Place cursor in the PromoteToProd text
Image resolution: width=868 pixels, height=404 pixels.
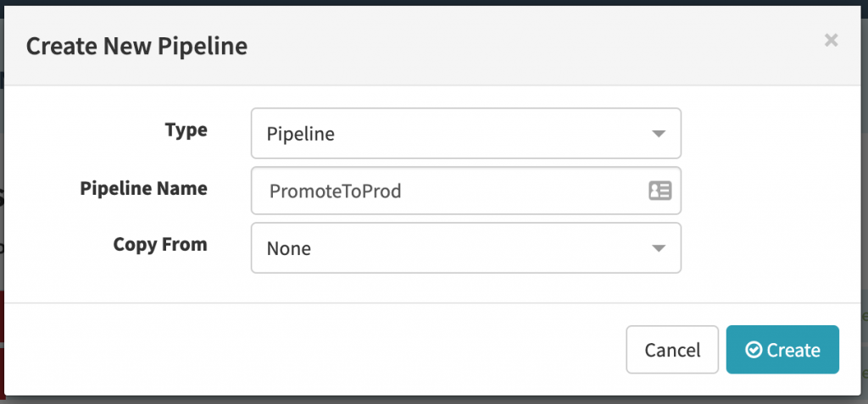(335, 191)
